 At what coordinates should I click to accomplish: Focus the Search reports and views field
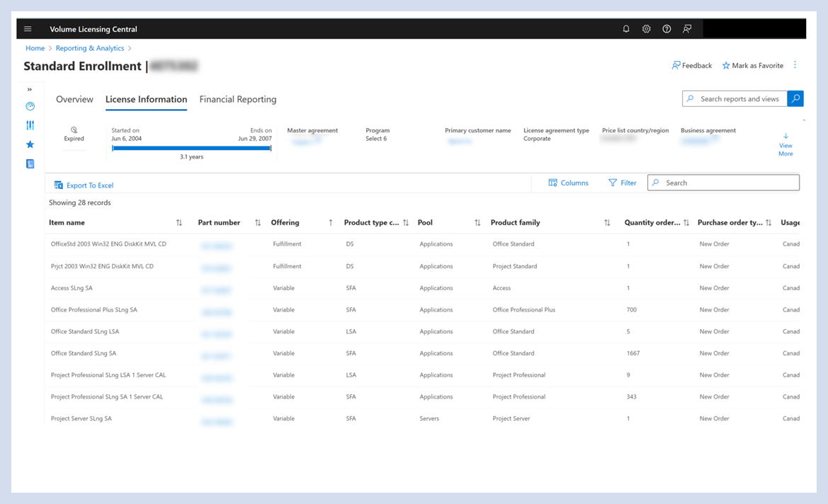click(x=735, y=98)
